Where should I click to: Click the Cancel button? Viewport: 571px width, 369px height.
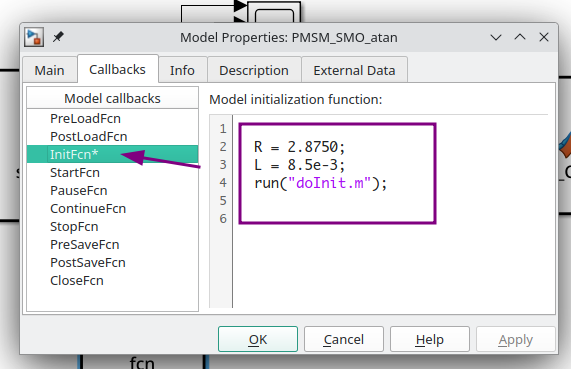point(344,339)
